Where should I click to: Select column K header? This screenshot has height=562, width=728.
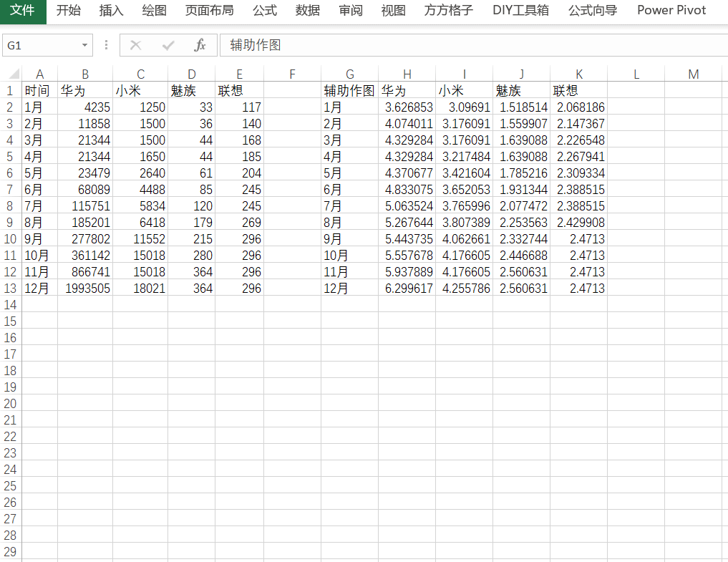pos(578,74)
